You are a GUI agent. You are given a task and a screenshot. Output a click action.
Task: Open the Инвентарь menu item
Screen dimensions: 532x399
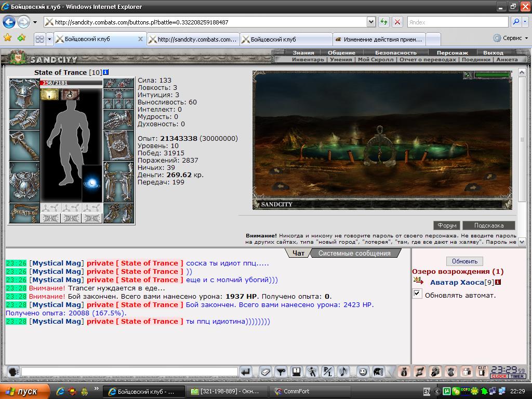[308, 59]
